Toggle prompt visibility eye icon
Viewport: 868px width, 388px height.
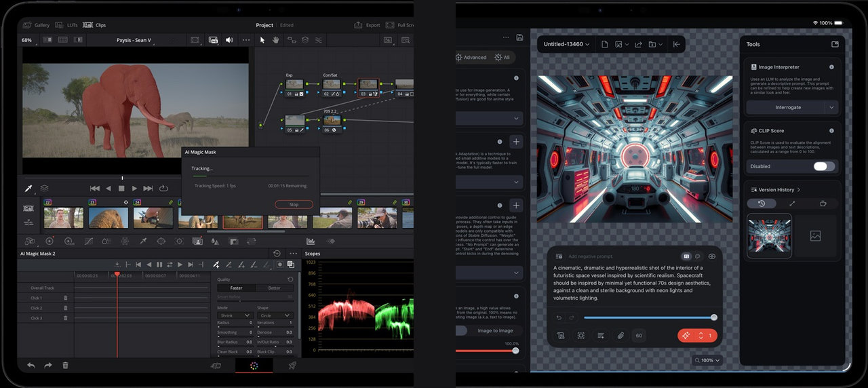[x=711, y=256]
